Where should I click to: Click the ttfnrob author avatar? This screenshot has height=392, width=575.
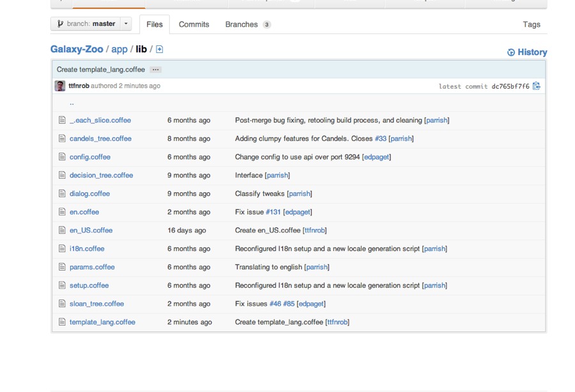(60, 86)
